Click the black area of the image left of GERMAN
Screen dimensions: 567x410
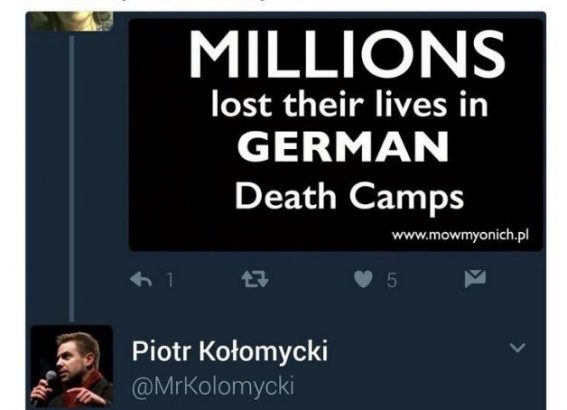click(x=181, y=147)
